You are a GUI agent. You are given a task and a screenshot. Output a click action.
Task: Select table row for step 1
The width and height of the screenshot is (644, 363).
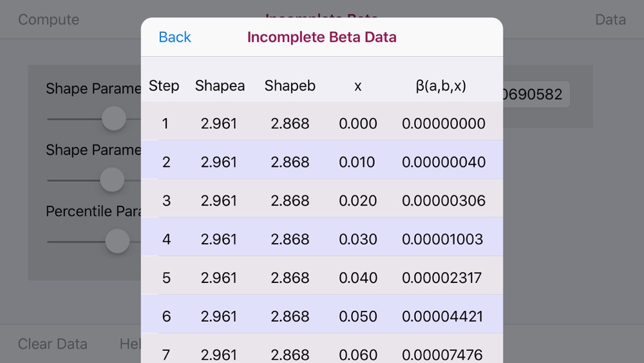322,123
